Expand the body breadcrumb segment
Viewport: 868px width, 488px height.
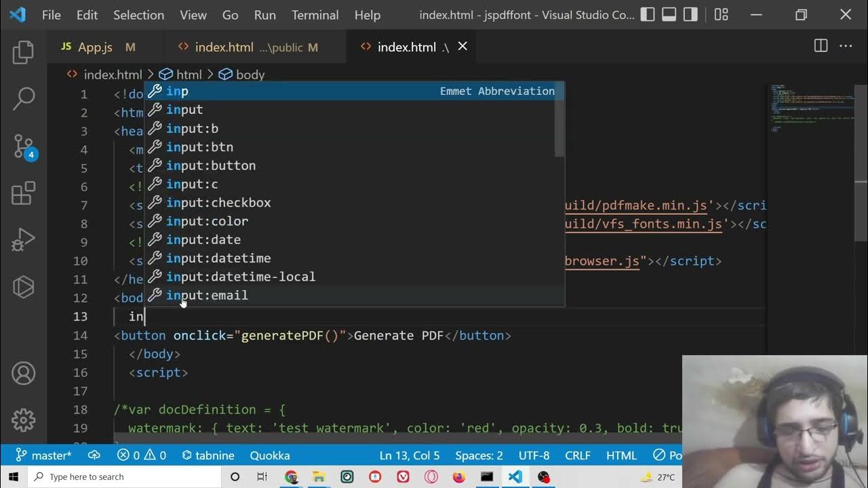tap(250, 75)
